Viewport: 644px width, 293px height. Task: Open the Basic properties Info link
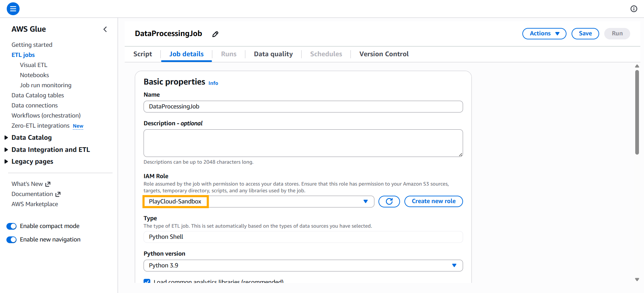(213, 83)
